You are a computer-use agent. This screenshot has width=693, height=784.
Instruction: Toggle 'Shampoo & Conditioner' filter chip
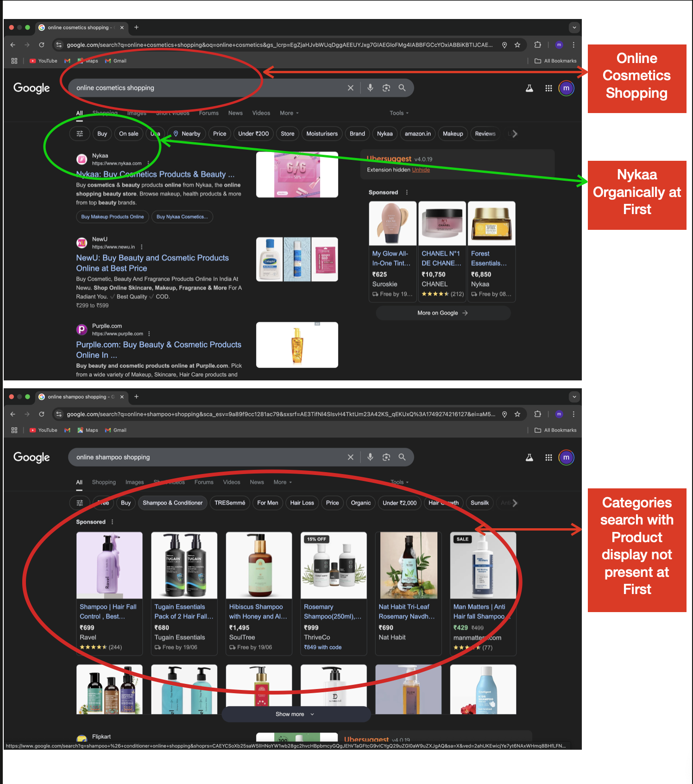[x=172, y=503]
